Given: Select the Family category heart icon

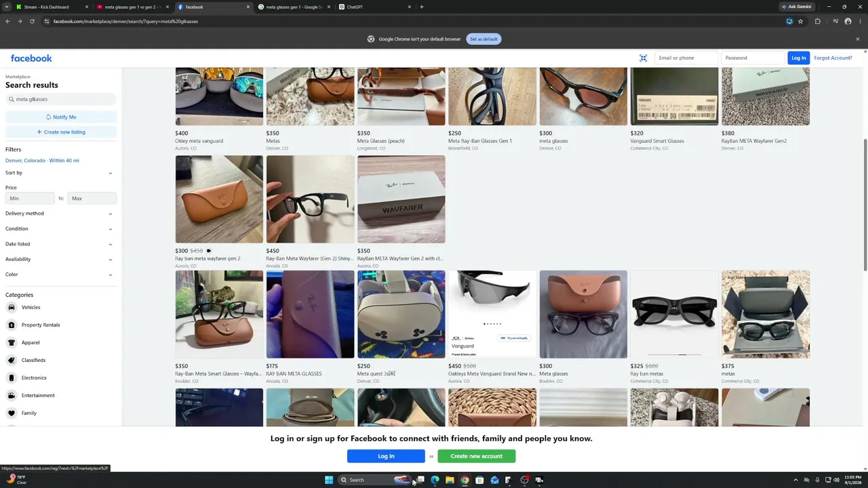Looking at the screenshot, I should coord(12,413).
